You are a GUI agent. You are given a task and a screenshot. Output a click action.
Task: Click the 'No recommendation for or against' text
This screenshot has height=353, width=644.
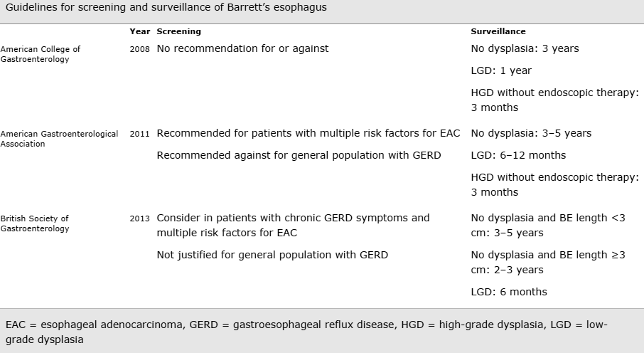[242, 49]
